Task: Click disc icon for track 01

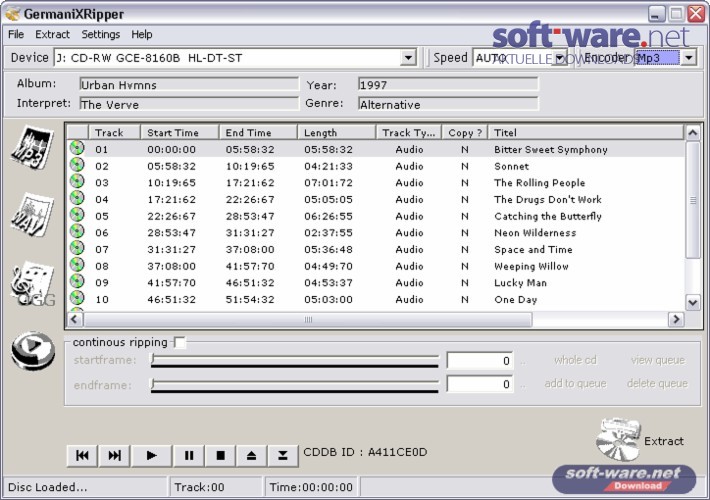Action: point(77,148)
